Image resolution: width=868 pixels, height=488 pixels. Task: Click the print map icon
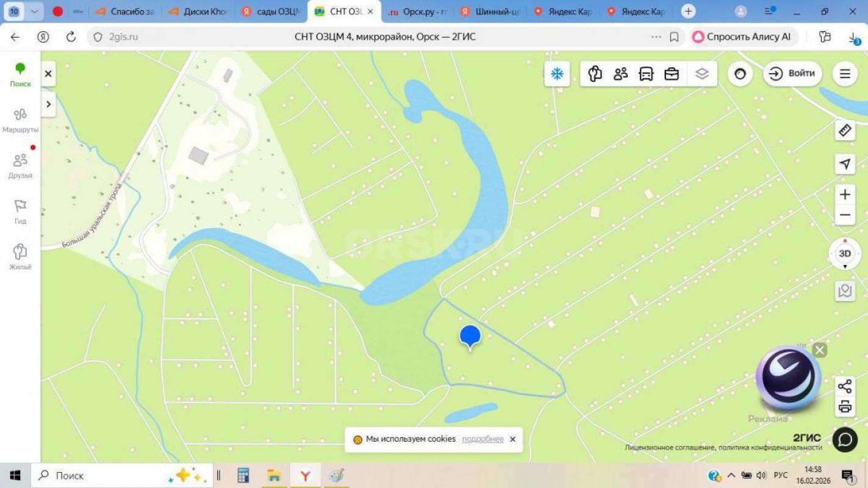click(844, 406)
